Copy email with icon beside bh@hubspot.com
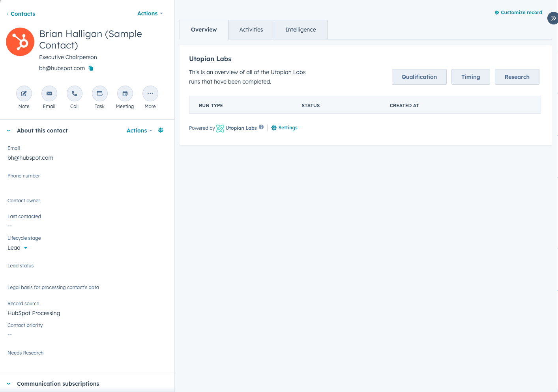This screenshot has width=558, height=392. pos(91,68)
